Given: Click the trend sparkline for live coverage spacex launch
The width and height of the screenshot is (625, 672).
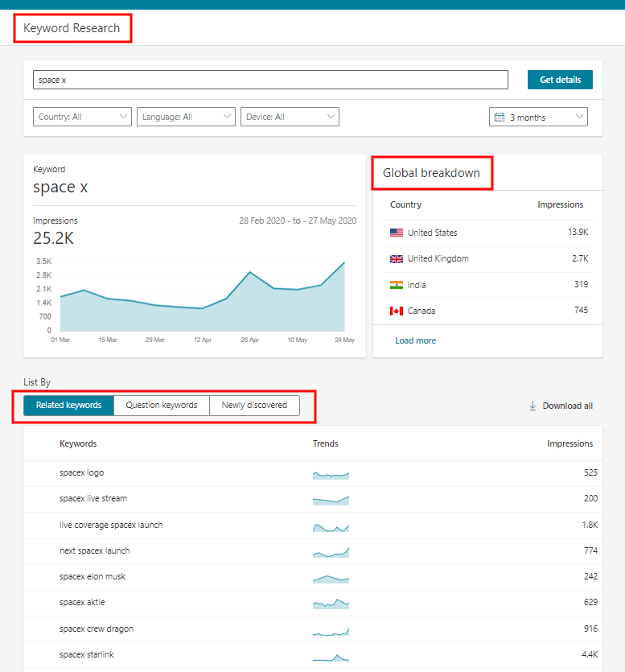Looking at the screenshot, I should (x=331, y=528).
